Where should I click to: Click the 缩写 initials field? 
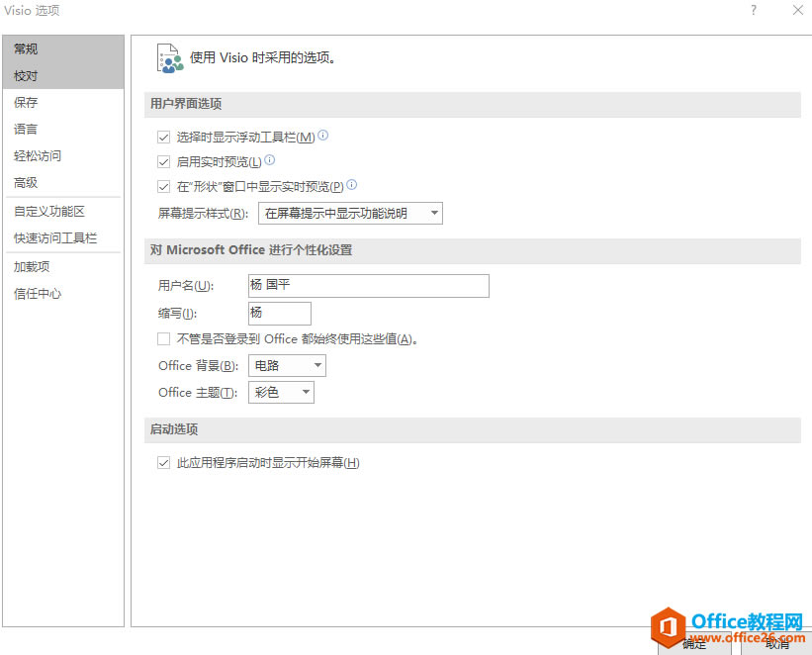(x=280, y=314)
